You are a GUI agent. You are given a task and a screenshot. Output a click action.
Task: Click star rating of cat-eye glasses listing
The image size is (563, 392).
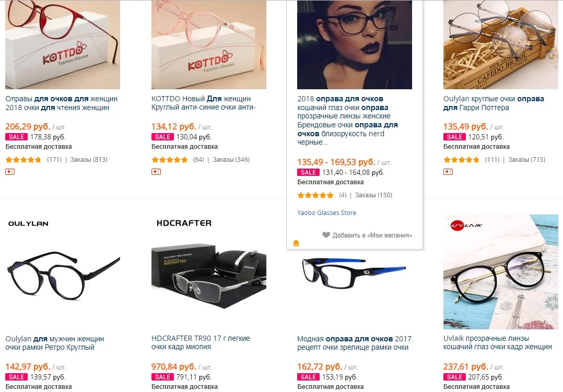pyautogui.click(x=315, y=195)
